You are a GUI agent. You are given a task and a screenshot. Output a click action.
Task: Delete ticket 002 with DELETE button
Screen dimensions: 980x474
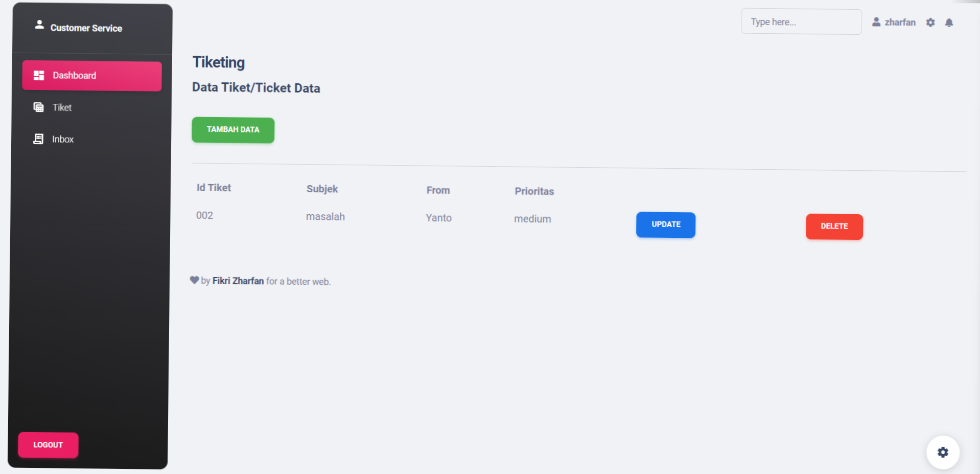point(834,227)
